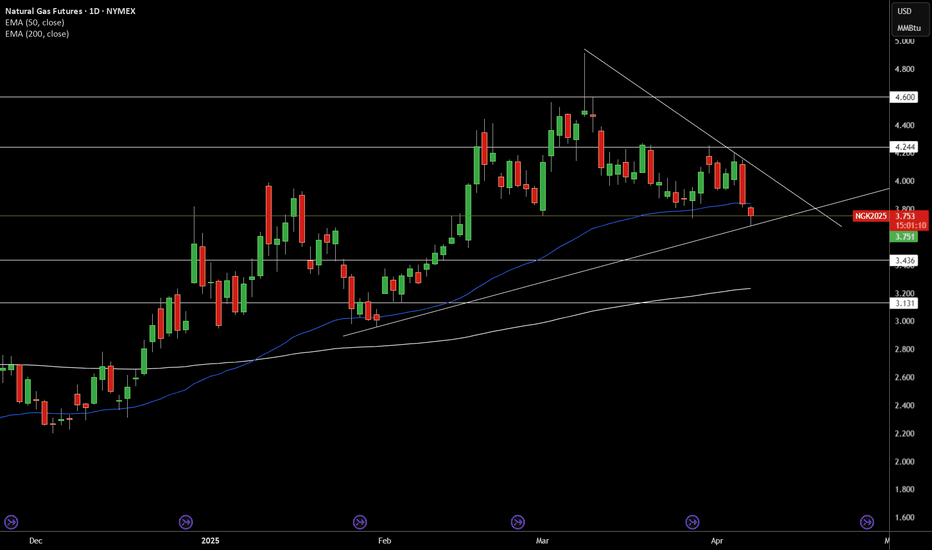Click the contract switch marker just before Apr
The image size is (932, 550).
click(692, 522)
